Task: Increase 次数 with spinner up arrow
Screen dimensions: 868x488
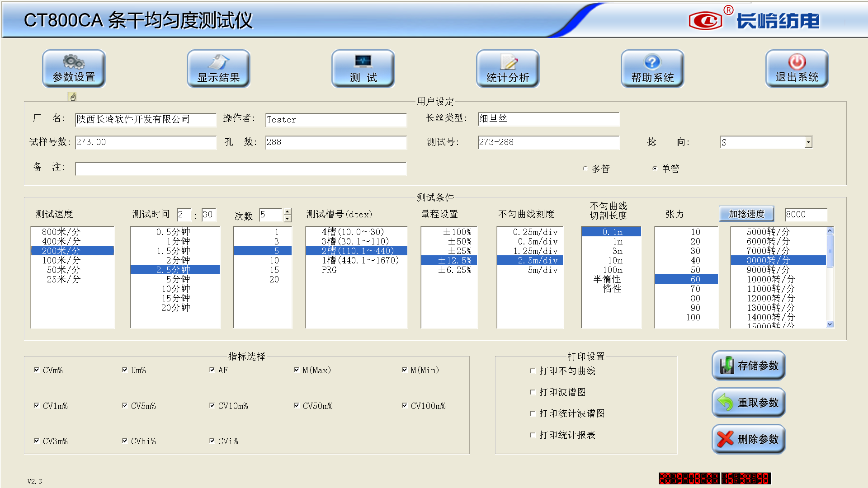Action: coord(287,211)
